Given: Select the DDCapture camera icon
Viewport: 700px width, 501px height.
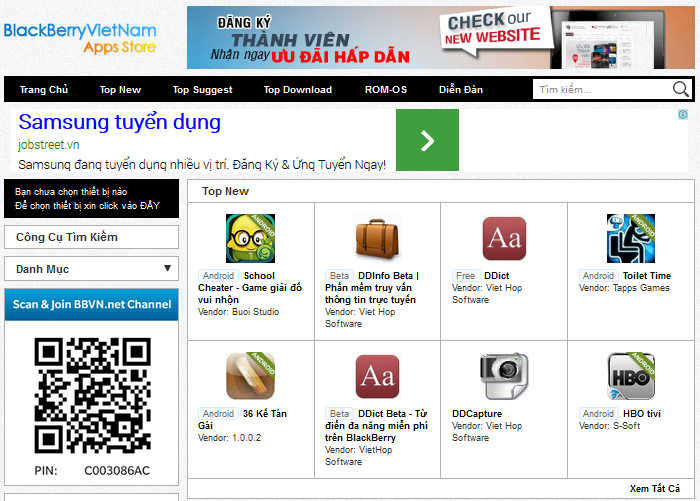Looking at the screenshot, I should coord(503,377).
